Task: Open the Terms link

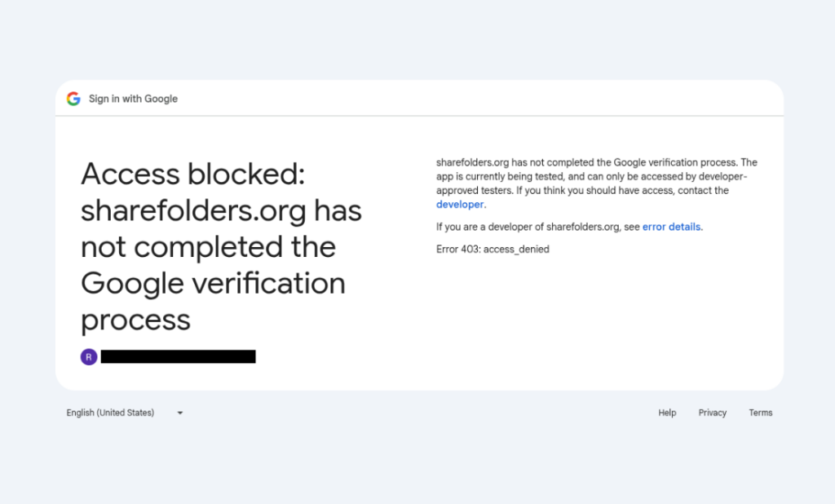Action: [x=760, y=413]
